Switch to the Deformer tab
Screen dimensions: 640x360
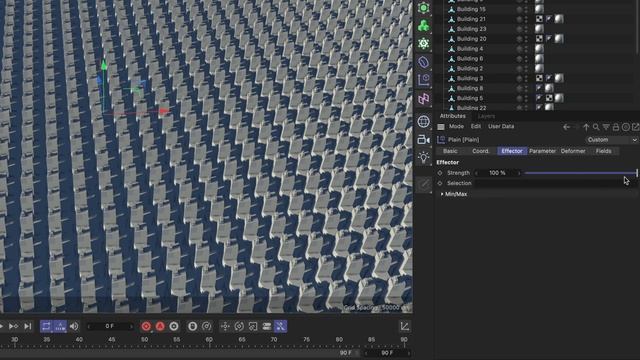573,151
